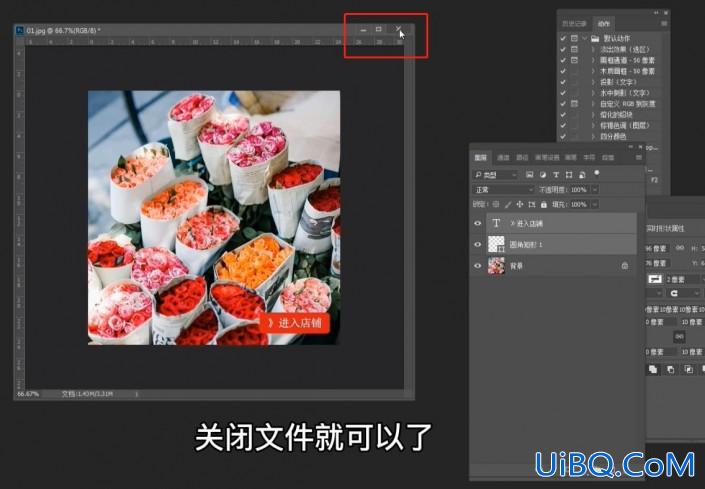Click 2 像素 stroke width field
This screenshot has height=489, width=705.
[x=683, y=279]
